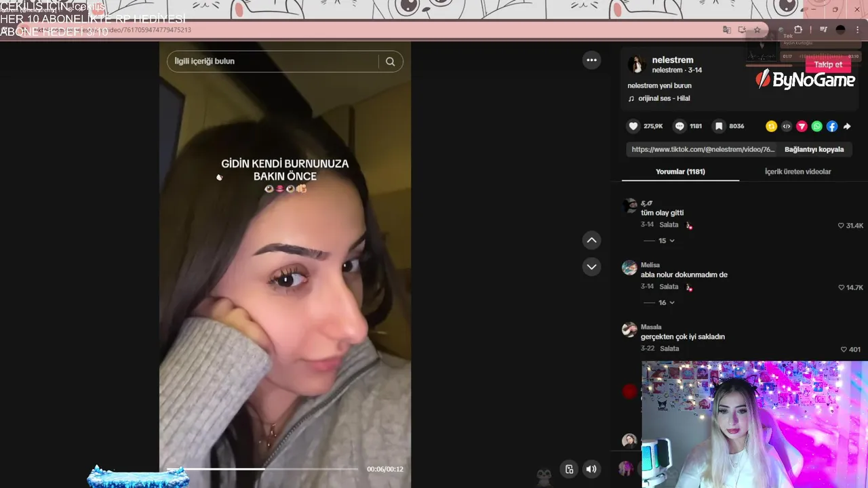This screenshot has height=488, width=868.
Task: Click the main TikTok video frame
Action: (x=285, y=264)
